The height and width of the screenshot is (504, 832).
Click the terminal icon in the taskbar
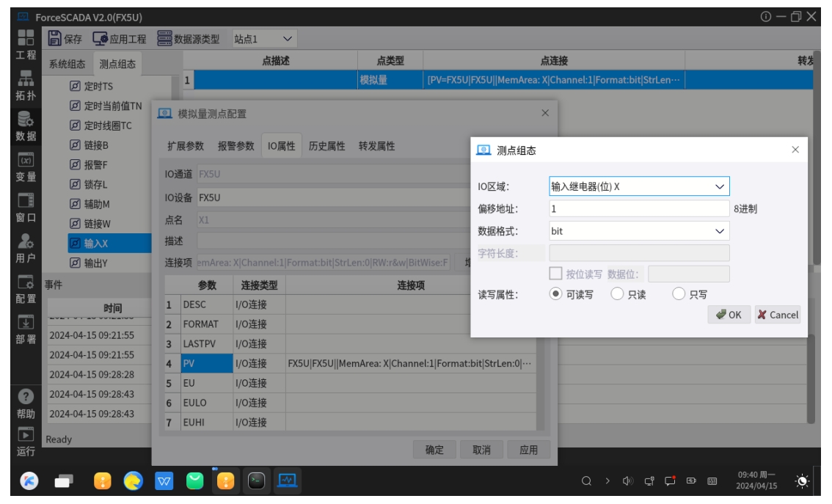255,481
